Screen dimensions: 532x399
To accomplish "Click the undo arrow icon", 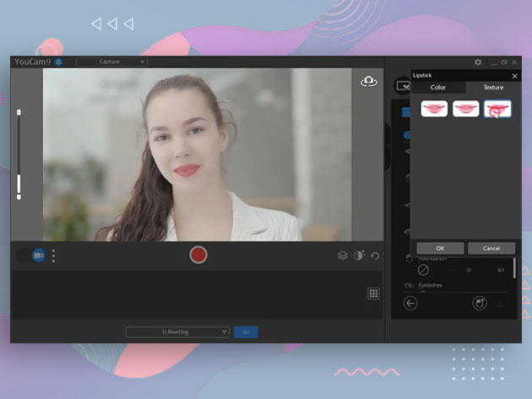I will (x=375, y=256).
